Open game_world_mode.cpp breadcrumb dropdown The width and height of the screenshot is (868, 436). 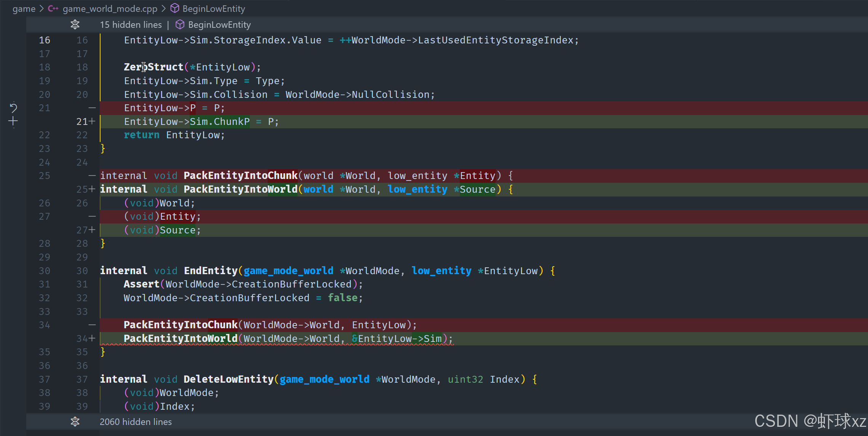click(x=110, y=9)
